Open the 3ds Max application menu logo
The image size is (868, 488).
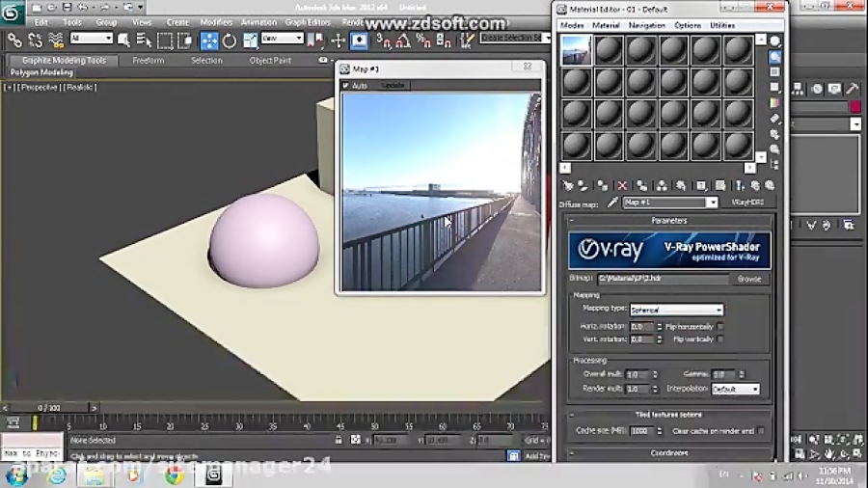11,13
